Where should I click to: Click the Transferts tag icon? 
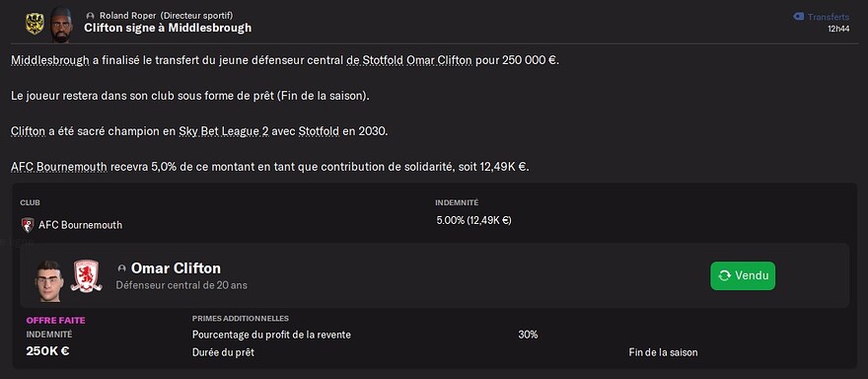(798, 17)
